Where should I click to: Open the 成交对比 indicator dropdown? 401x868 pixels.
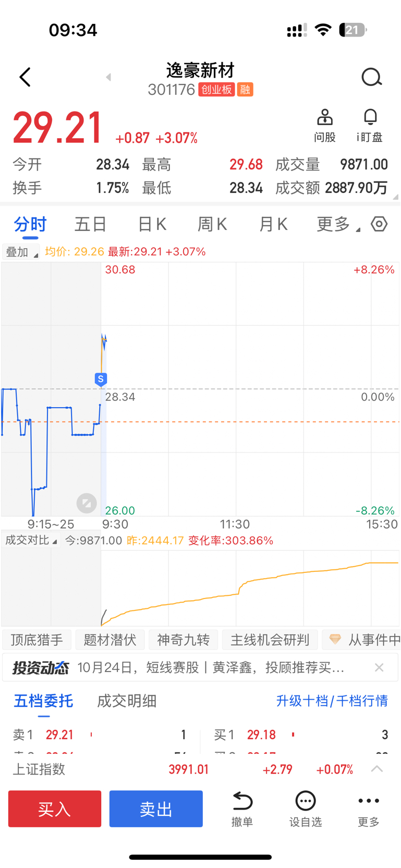[x=31, y=541]
